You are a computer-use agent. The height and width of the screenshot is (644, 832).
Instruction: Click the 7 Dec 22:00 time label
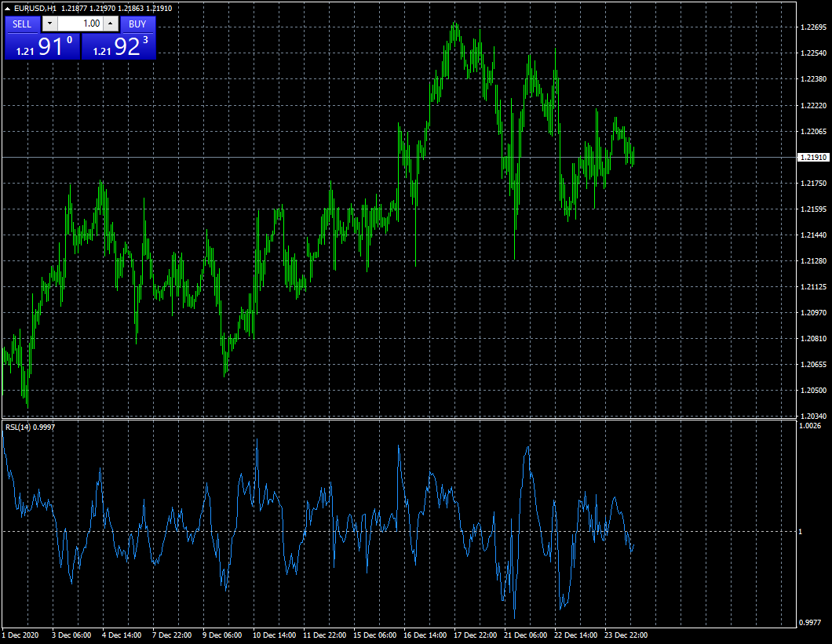[x=172, y=635]
